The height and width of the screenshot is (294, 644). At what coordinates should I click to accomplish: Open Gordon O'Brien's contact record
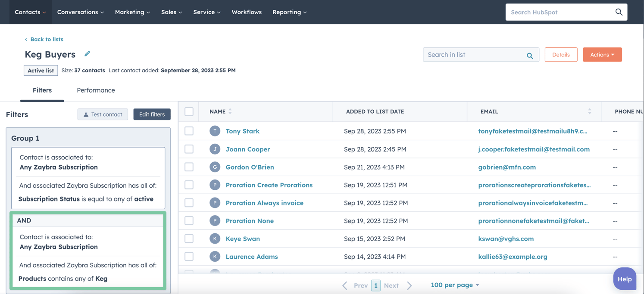point(250,167)
